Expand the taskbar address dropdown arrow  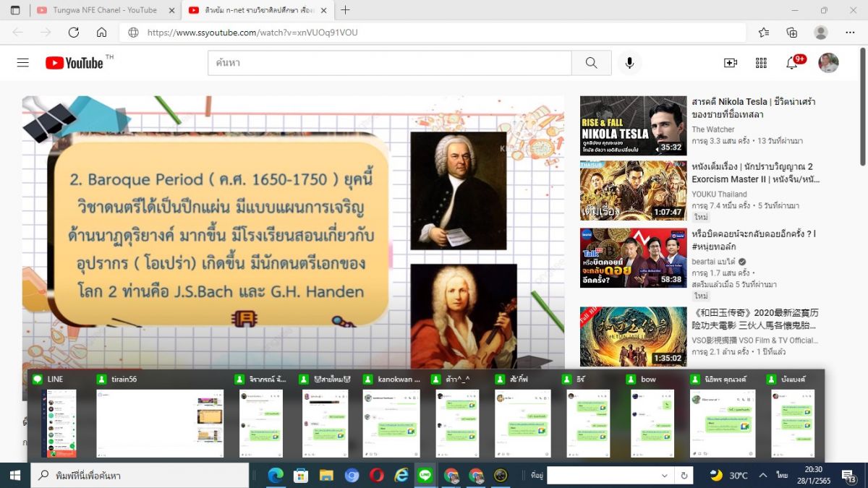coord(664,476)
